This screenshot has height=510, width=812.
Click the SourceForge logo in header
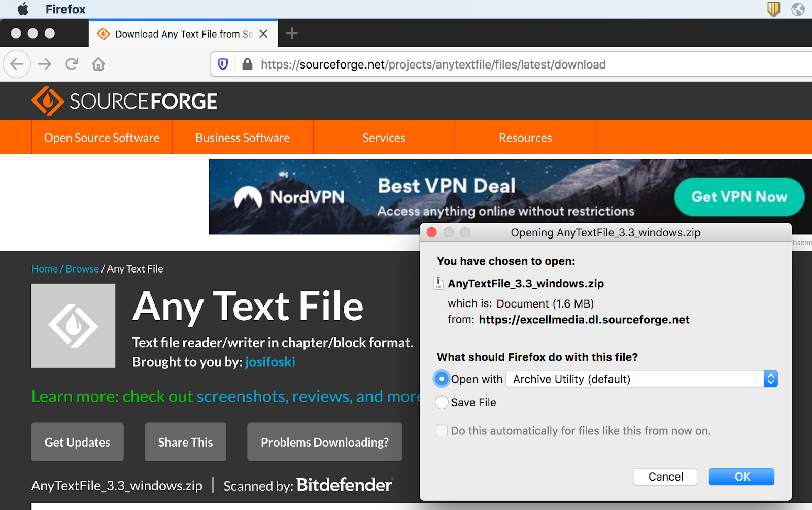(x=124, y=101)
